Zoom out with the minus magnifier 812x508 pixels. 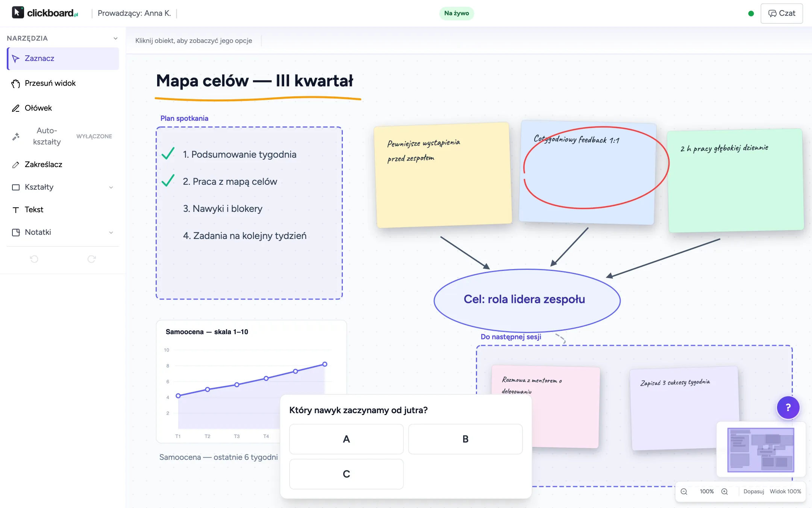(684, 491)
